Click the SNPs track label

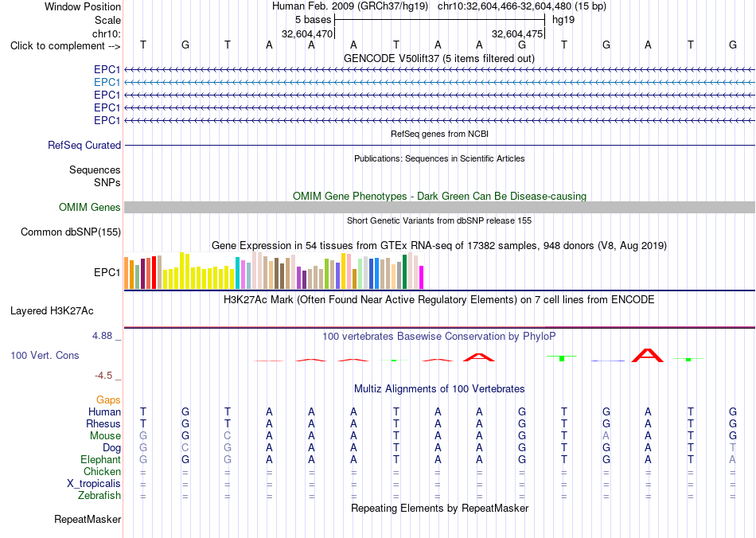(x=107, y=183)
